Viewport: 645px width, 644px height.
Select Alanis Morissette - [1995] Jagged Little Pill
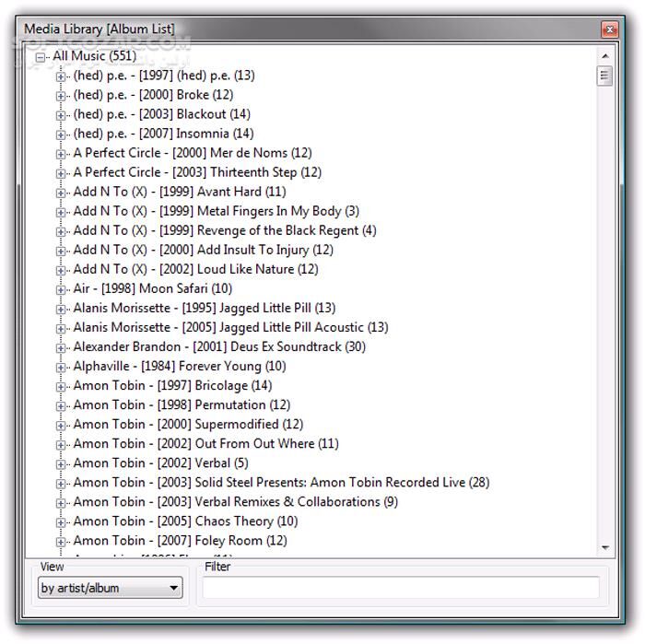click(205, 308)
